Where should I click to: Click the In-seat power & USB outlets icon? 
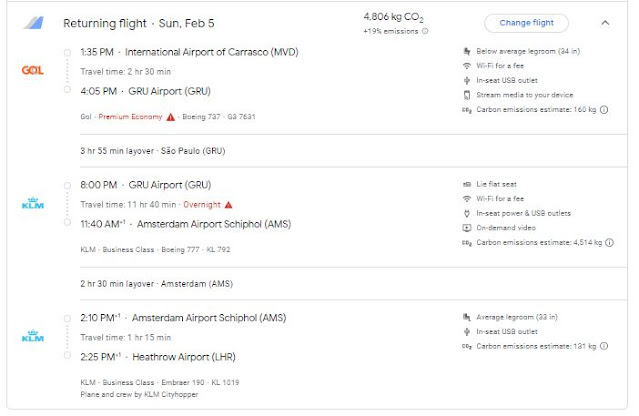click(x=468, y=213)
